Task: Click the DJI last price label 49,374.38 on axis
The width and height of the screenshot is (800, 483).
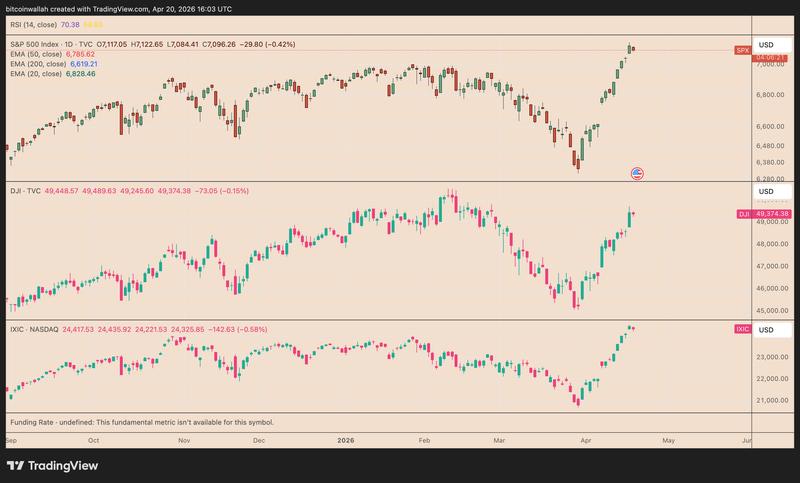Action: pyautogui.click(x=772, y=214)
